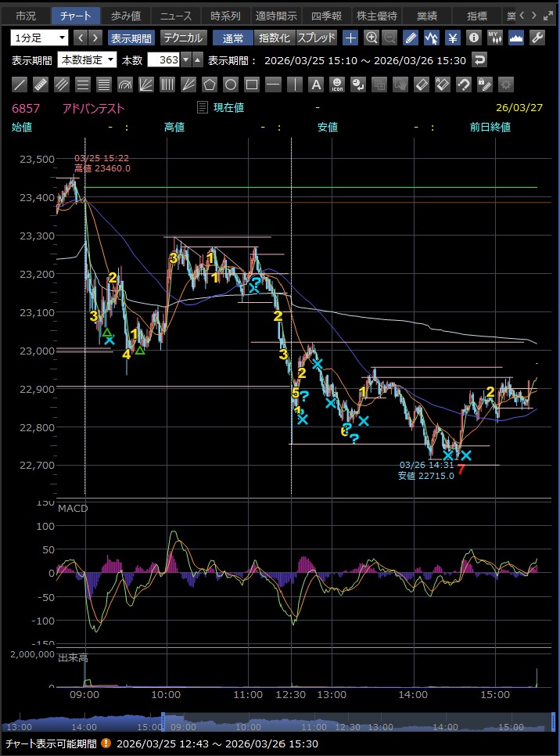This screenshot has width=560, height=756.
Task: Click the zoom in magnifier icon
Action: click(372, 38)
